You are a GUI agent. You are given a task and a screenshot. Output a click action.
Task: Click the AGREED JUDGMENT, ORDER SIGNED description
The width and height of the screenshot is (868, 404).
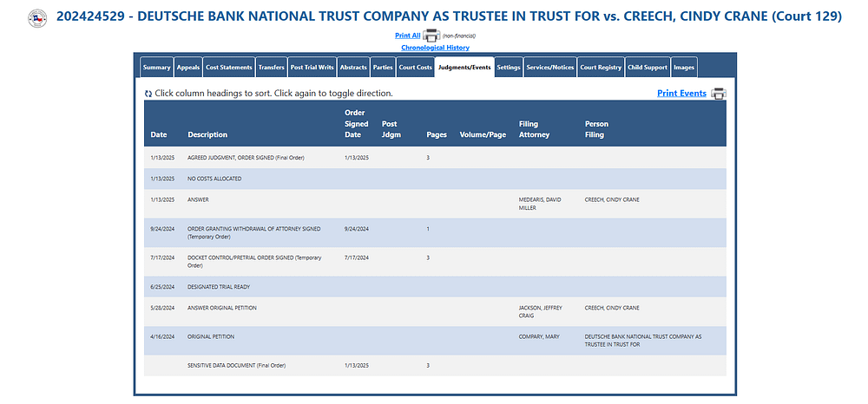point(246,158)
